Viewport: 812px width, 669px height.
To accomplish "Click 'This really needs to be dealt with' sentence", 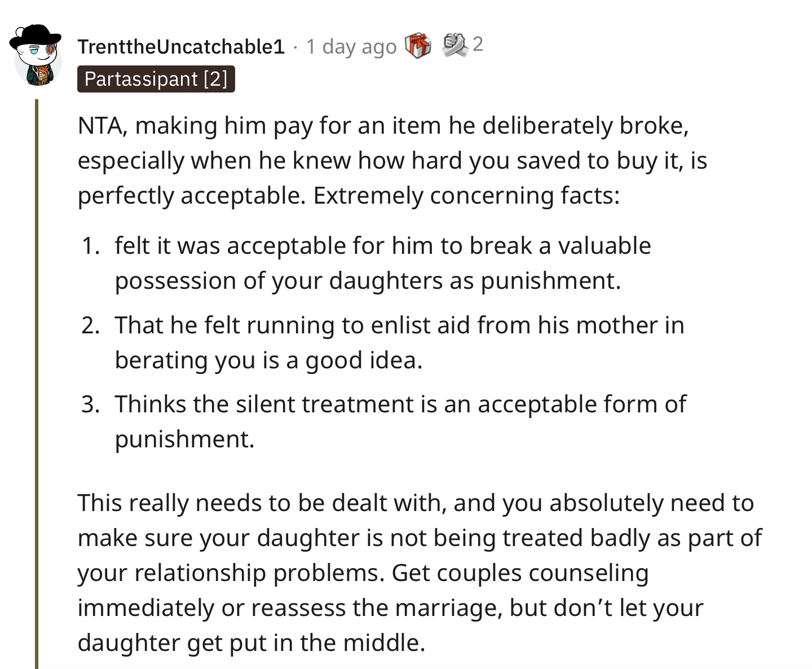I will pos(262,503).
